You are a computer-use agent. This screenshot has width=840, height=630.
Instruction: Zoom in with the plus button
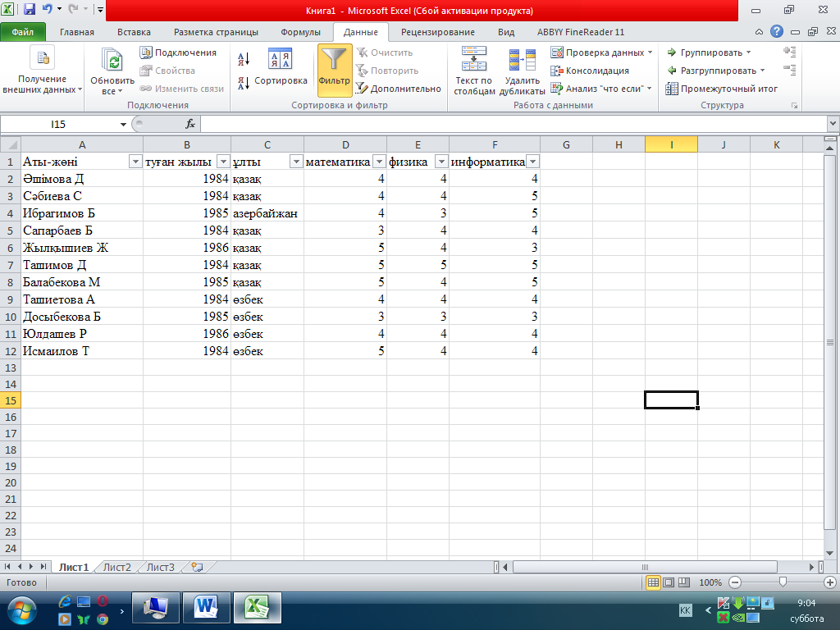pos(830,582)
